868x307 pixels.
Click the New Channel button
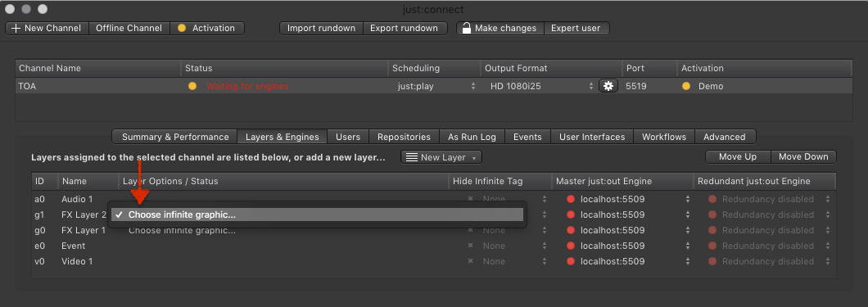[x=47, y=28]
